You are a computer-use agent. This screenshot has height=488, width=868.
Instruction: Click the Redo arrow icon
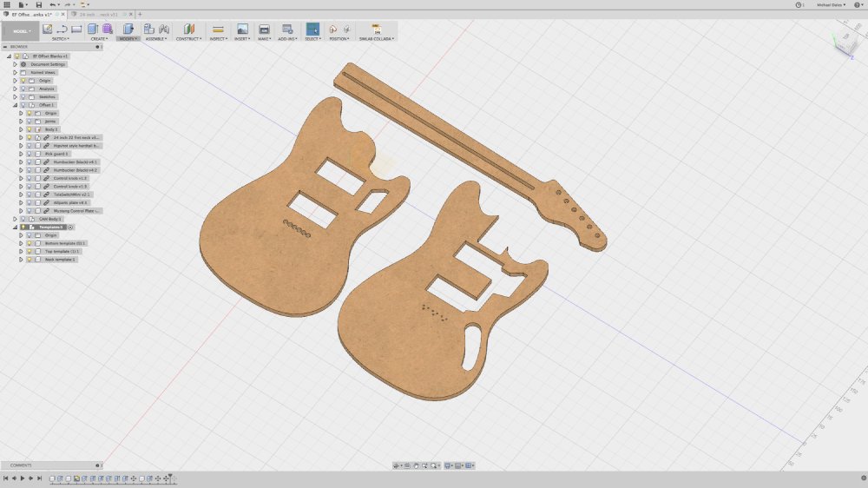click(x=68, y=4)
